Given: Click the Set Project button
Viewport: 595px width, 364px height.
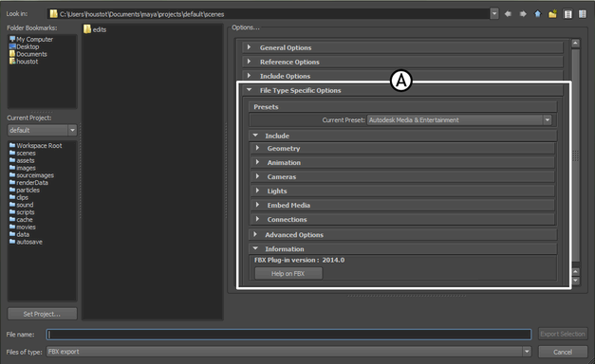Looking at the screenshot, I should (42, 314).
